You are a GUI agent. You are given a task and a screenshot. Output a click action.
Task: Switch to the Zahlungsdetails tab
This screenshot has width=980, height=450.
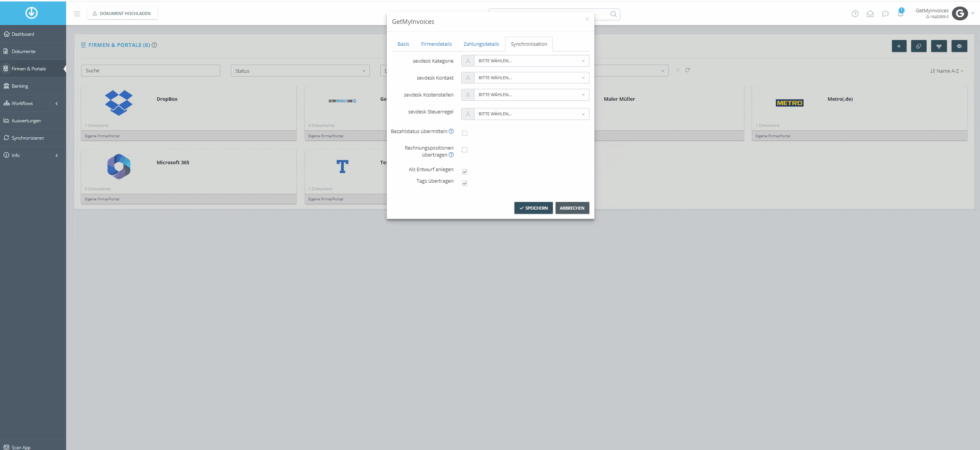point(481,44)
